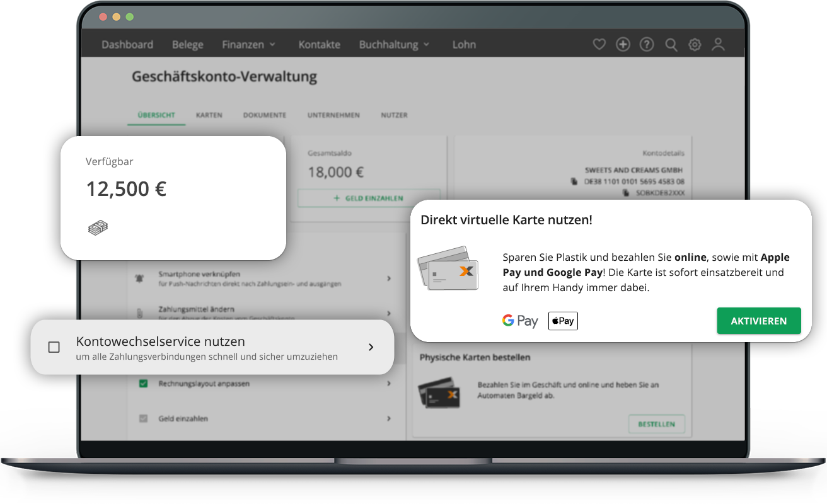Image resolution: width=827 pixels, height=504 pixels.
Task: Switch to the Karten tab
Action: 209,115
